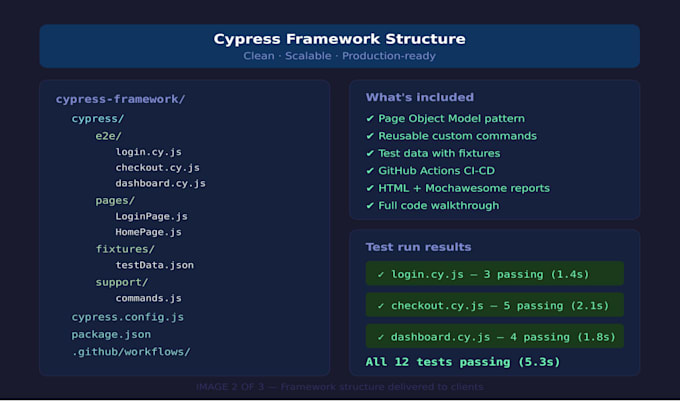Image resolution: width=680 pixels, height=409 pixels.
Task: Select the cypress-framework/ root folder
Action: pyautogui.click(x=120, y=99)
